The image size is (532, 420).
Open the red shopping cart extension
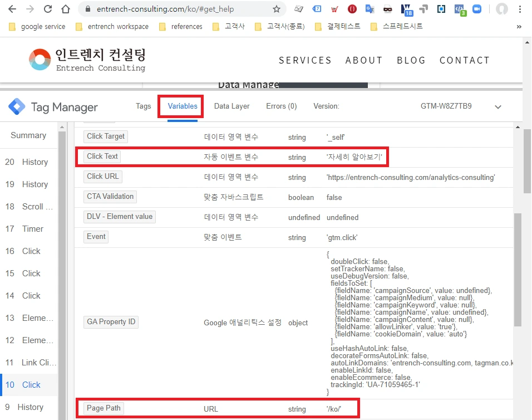(334, 9)
